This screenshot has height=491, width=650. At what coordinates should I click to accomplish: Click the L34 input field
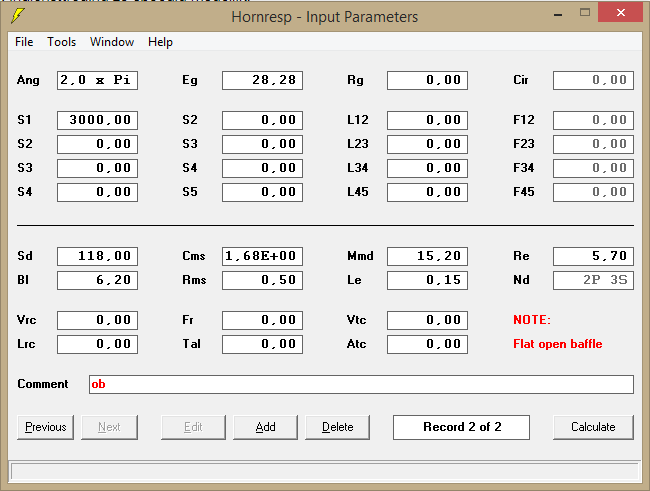[427, 168]
